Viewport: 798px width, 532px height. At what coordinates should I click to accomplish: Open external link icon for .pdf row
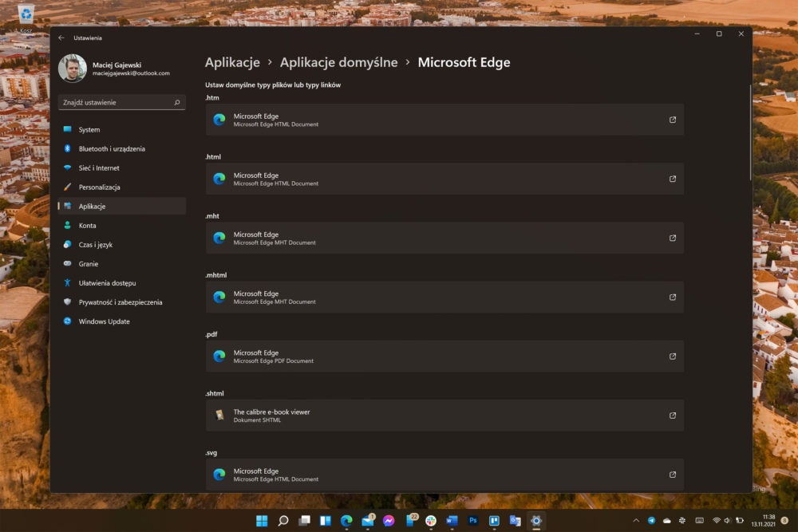[672, 356]
